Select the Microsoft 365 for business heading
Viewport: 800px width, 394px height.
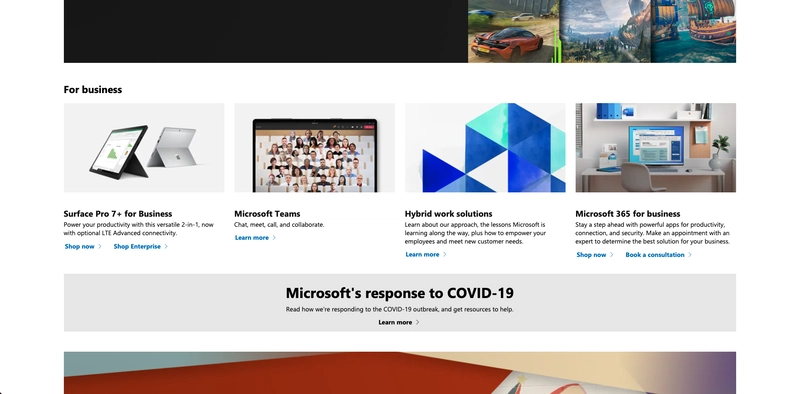[628, 214]
